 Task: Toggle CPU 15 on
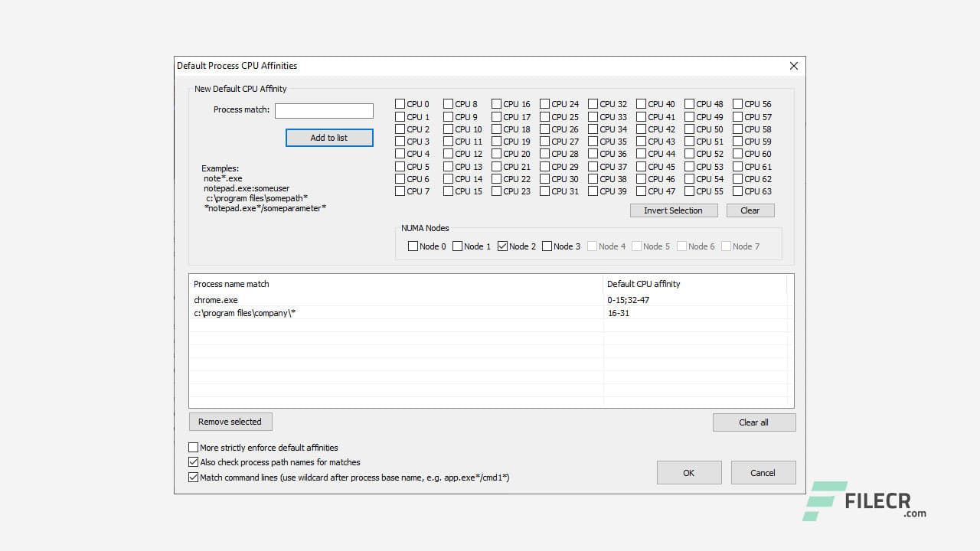449,191
